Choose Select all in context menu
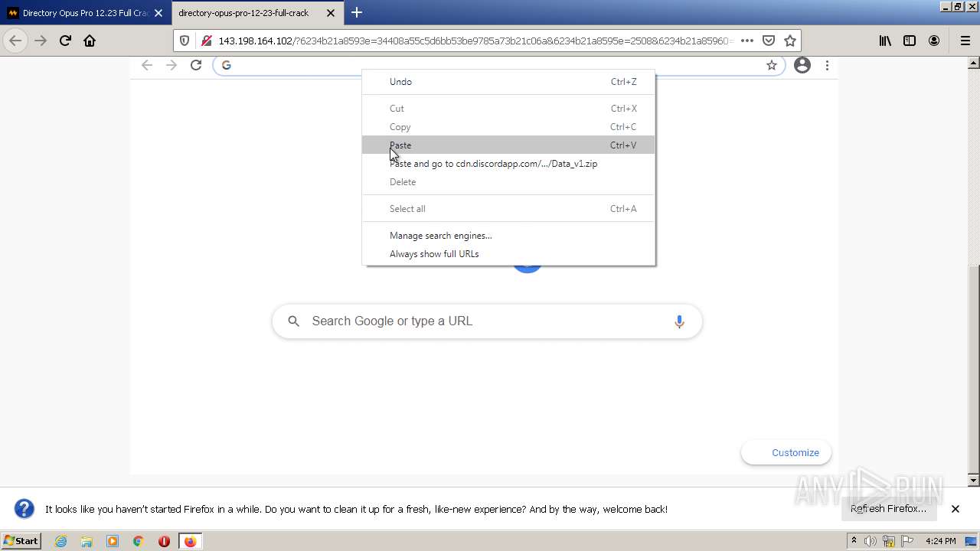This screenshot has height=551, width=980. click(x=508, y=209)
